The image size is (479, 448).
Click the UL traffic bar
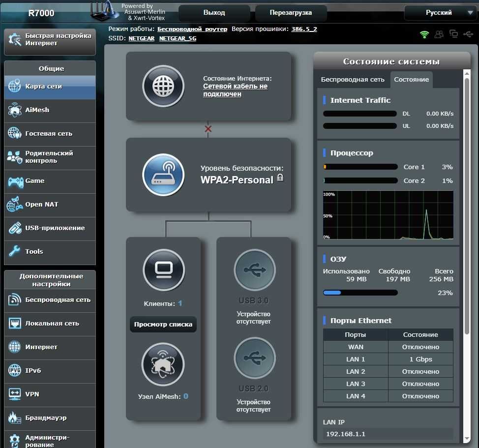[x=360, y=126]
